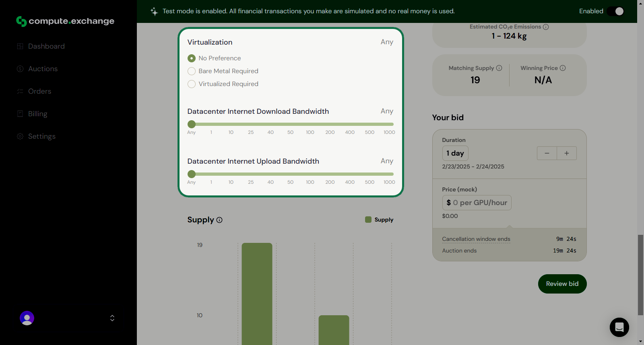
Task: Open Dashboard in the sidebar
Action: tap(46, 46)
